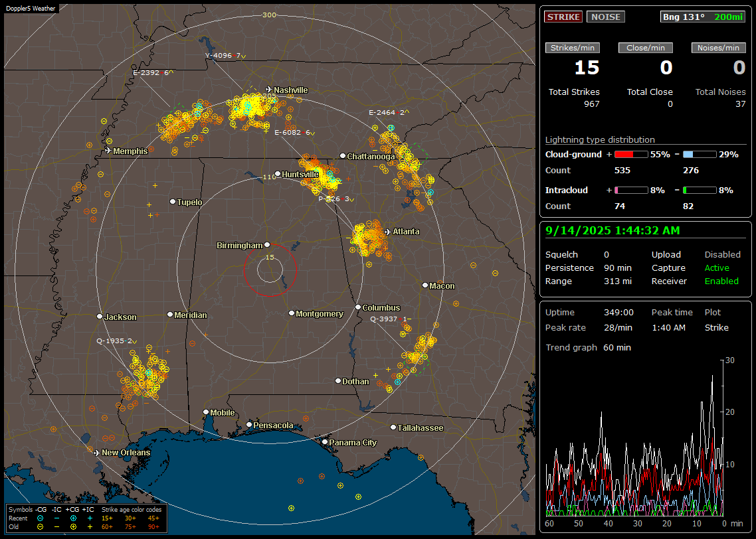The width and height of the screenshot is (756, 539).
Task: Click the date and time 9/14/2025 readout
Action: (x=613, y=231)
